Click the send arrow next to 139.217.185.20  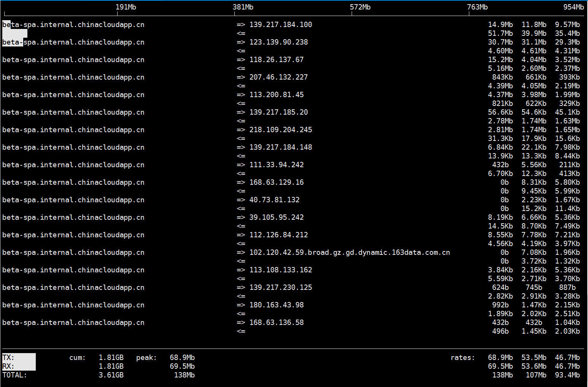point(241,112)
